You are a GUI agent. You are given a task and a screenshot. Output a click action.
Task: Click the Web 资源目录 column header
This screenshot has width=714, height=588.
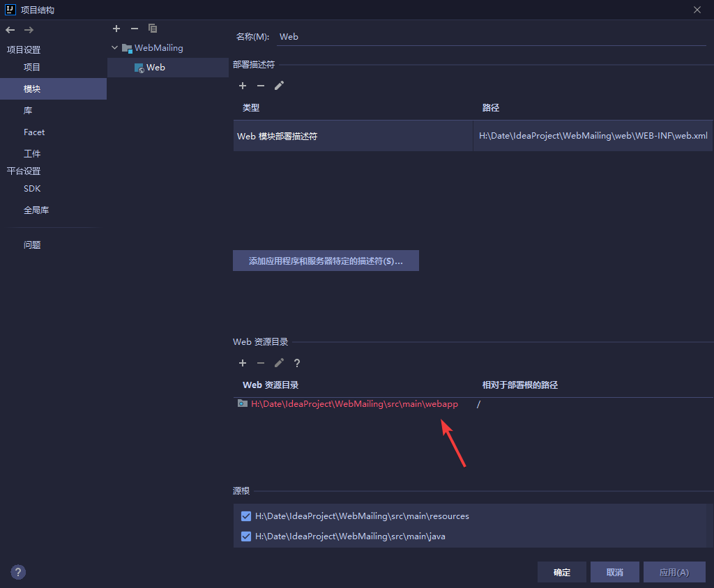(x=271, y=385)
